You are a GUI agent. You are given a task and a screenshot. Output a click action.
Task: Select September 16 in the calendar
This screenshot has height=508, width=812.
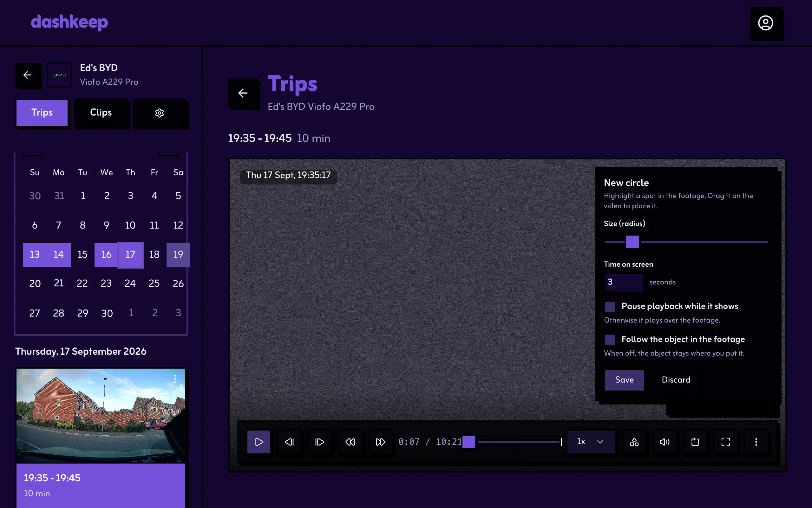pos(106,255)
